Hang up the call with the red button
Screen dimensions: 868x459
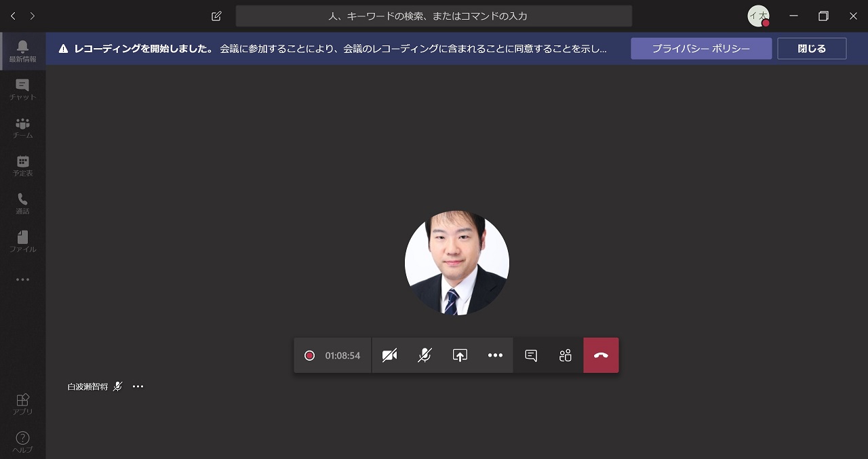tap(601, 355)
